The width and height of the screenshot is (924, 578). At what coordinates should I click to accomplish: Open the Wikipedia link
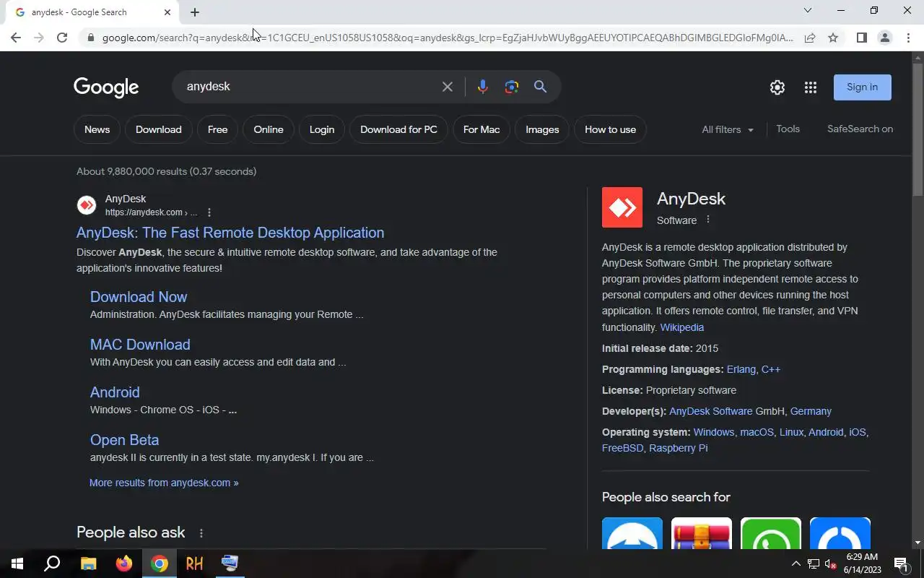pyautogui.click(x=681, y=327)
